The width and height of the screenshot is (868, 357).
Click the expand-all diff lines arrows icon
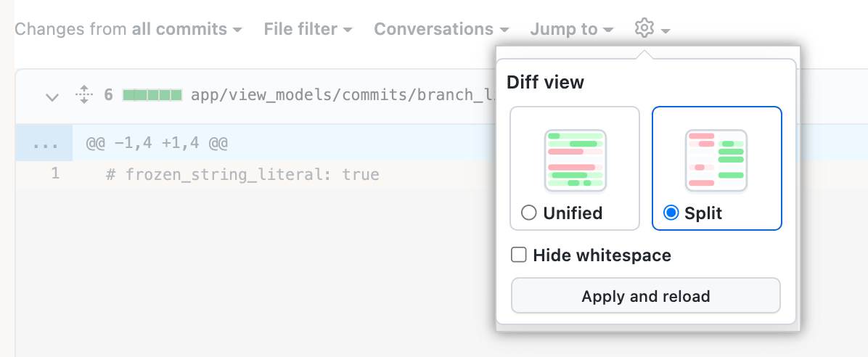pos(83,95)
